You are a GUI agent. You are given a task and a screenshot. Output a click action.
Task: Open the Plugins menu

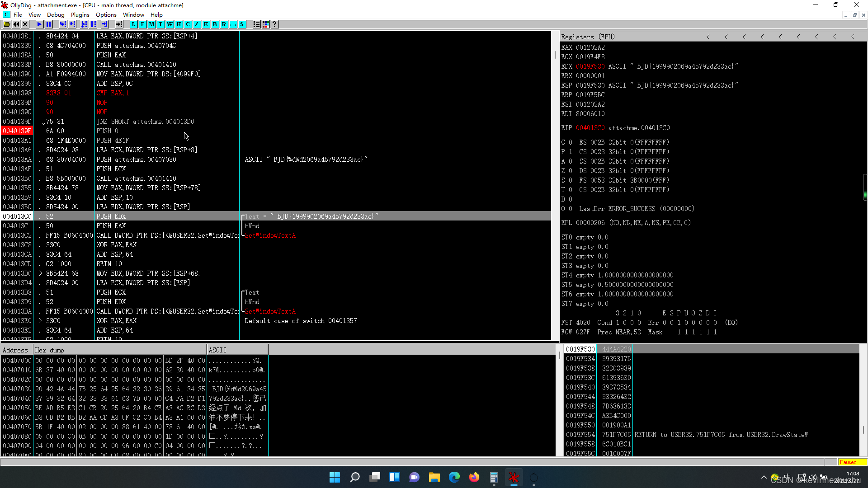pyautogui.click(x=80, y=15)
